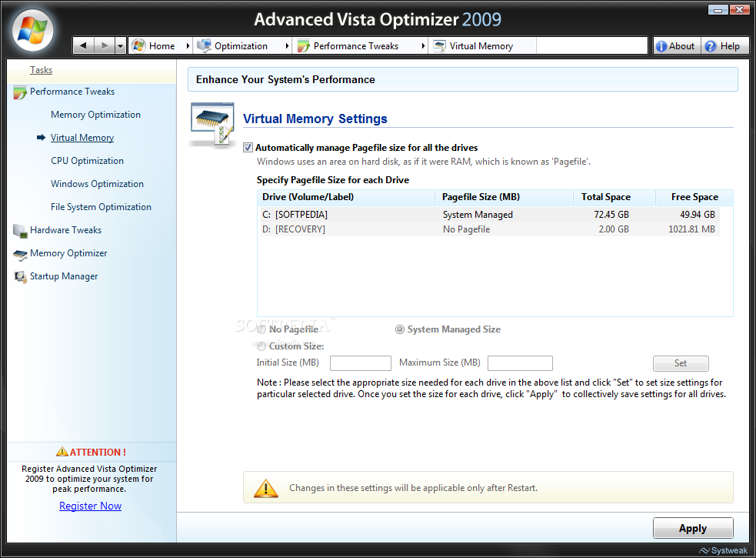Expand the arrow after Optimization breadcrumb
This screenshot has height=558, width=756.
coord(287,46)
